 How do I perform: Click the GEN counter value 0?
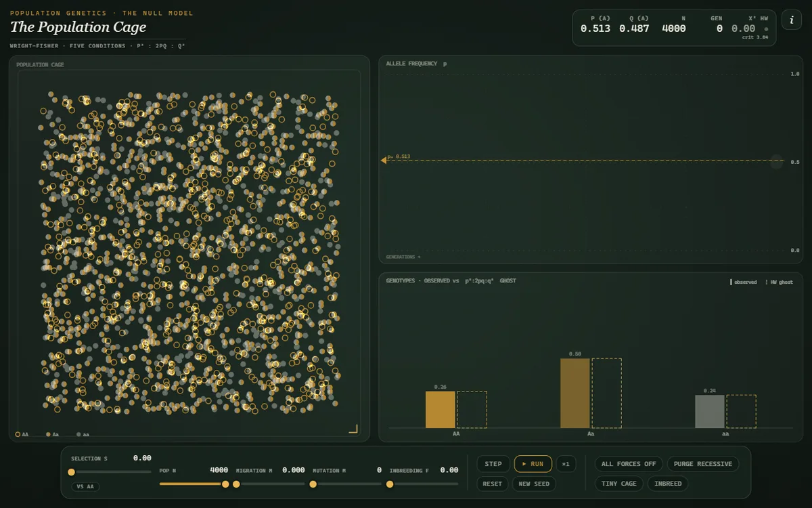click(x=719, y=28)
